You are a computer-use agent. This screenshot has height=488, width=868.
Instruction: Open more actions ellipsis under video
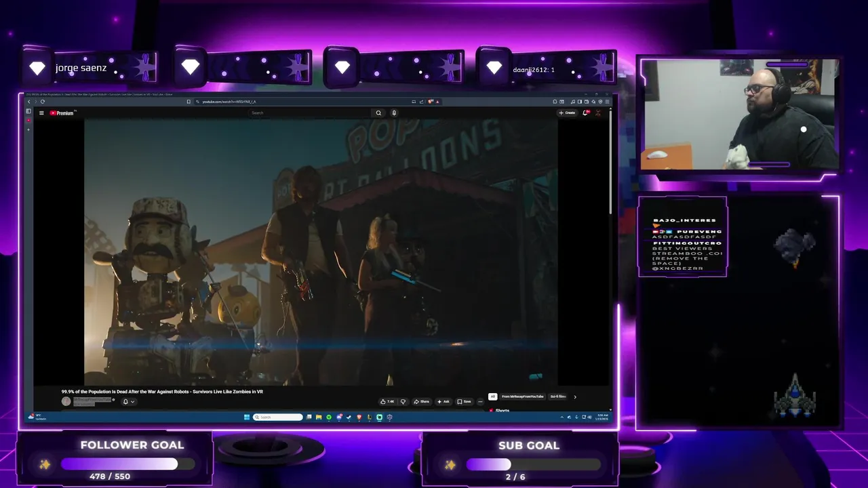point(480,401)
